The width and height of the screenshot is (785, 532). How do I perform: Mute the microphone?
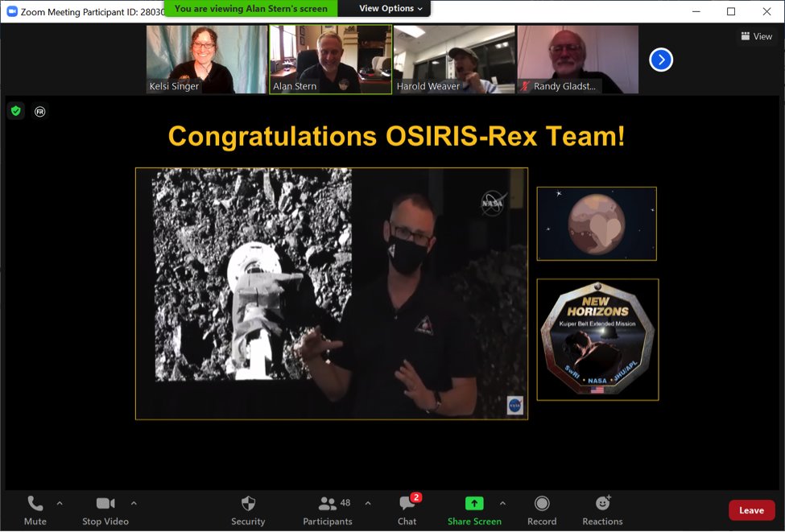(35, 510)
